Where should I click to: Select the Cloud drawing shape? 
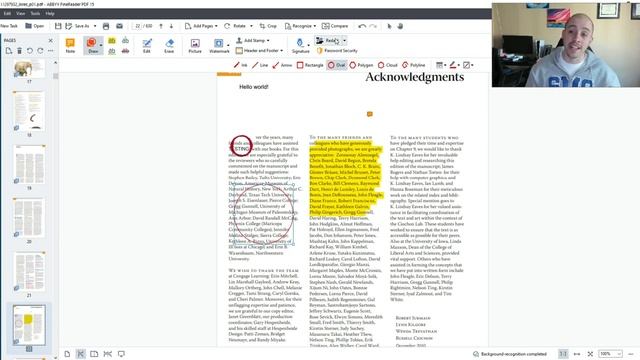387,65
